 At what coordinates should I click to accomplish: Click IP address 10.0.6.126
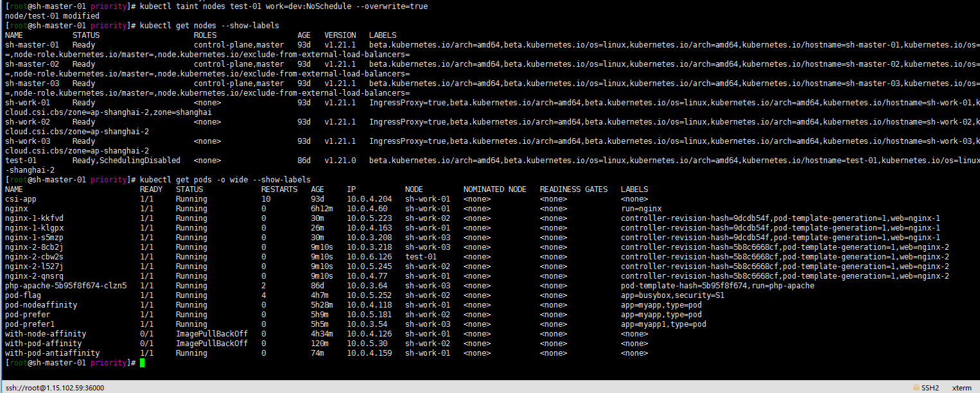pos(369,256)
